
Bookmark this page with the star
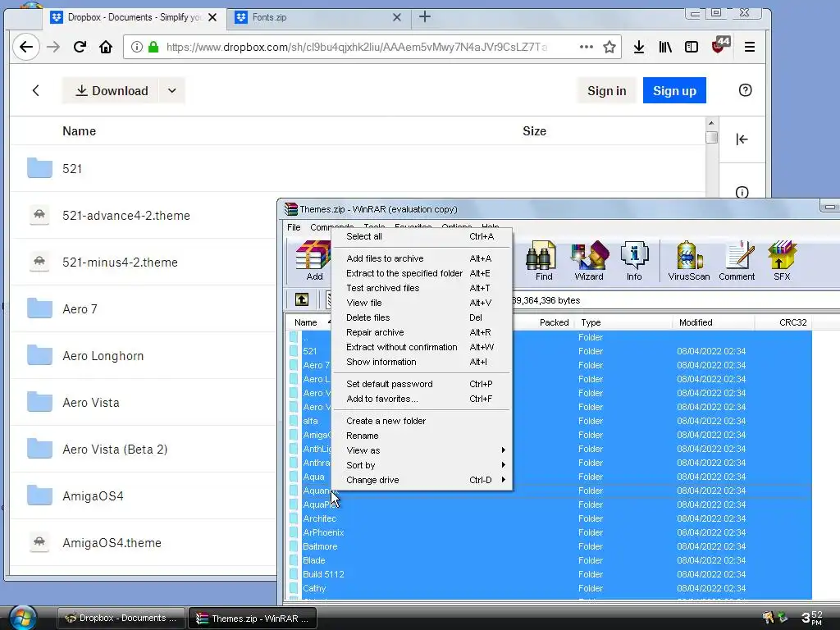pyautogui.click(x=609, y=47)
